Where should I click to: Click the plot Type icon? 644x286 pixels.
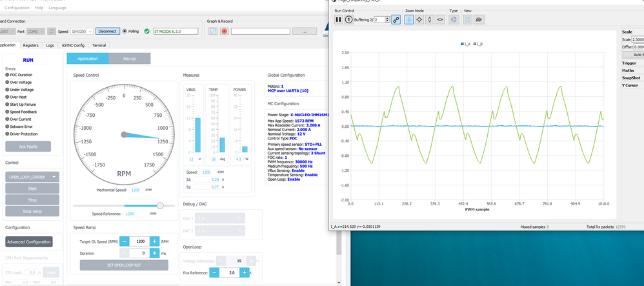(454, 19)
